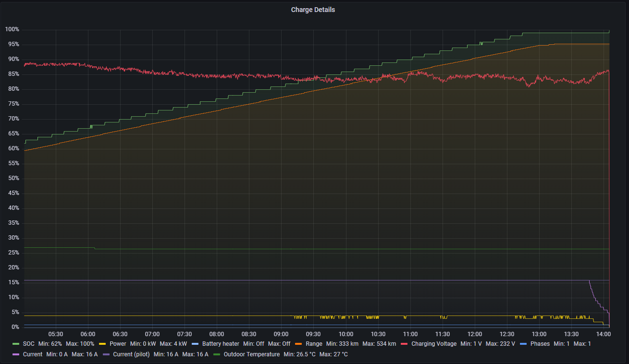The image size is (629, 364).
Task: Click the 'Min: 333 km' Range value
Action: [342, 344]
